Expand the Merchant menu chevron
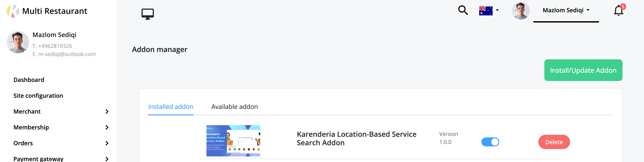644x162 pixels. coord(107,111)
